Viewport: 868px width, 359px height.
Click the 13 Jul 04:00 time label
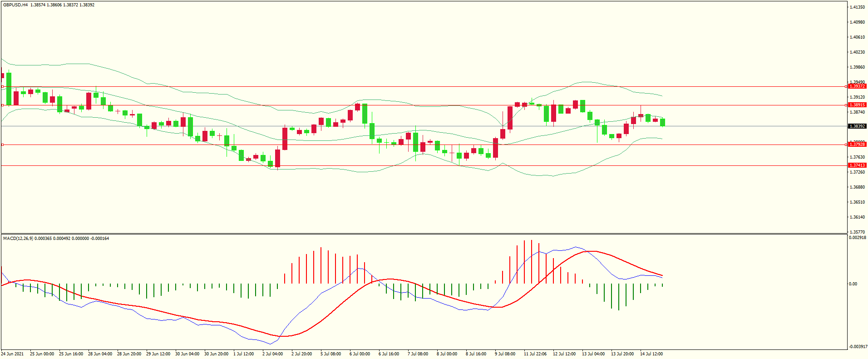point(593,354)
